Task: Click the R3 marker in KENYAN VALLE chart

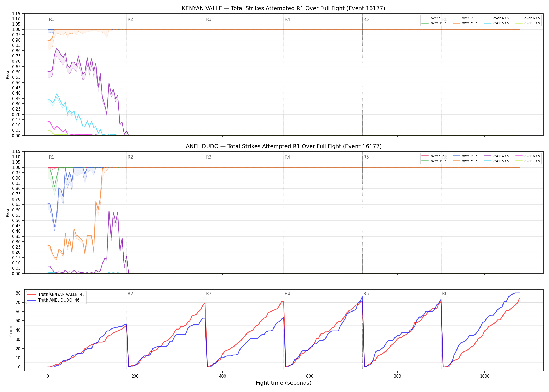Action: tap(209, 19)
